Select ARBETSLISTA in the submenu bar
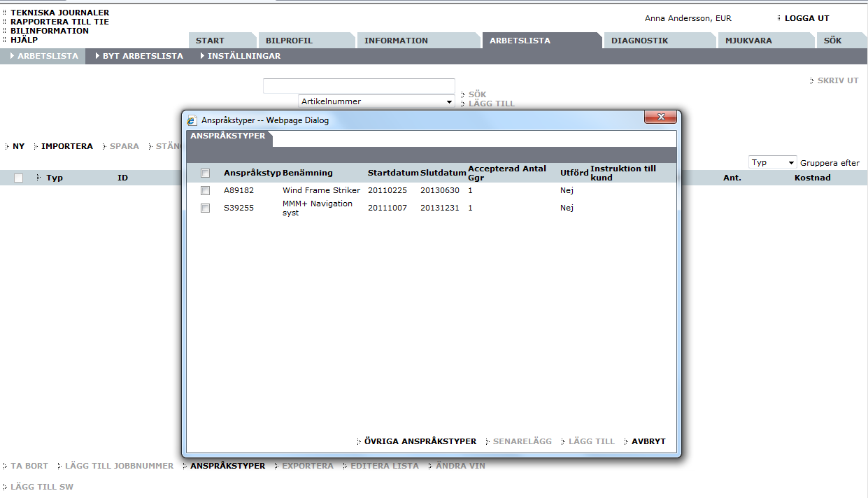 [43, 56]
